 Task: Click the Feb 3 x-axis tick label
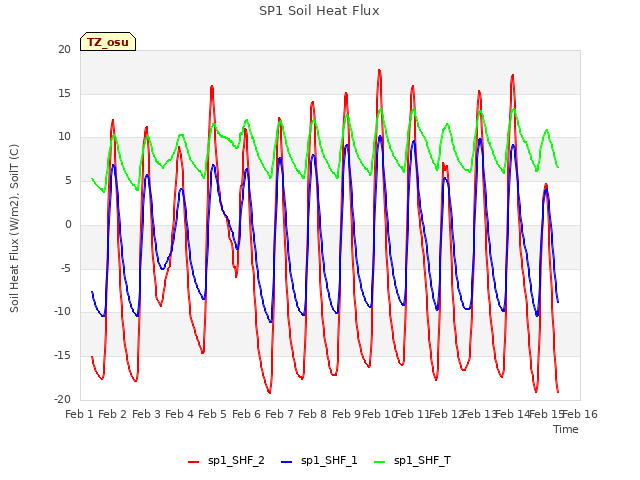(x=146, y=414)
